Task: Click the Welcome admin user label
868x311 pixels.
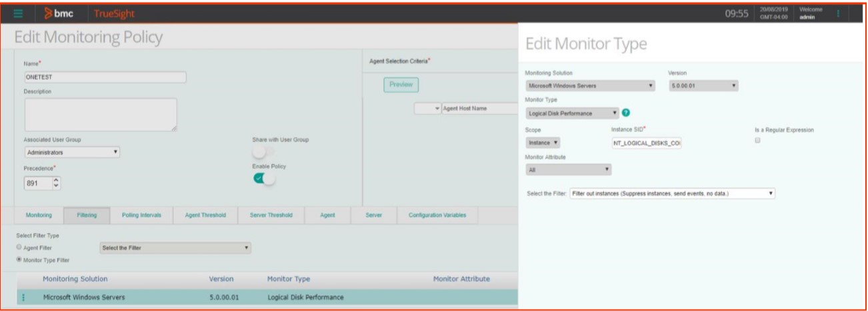Action: pos(810,13)
